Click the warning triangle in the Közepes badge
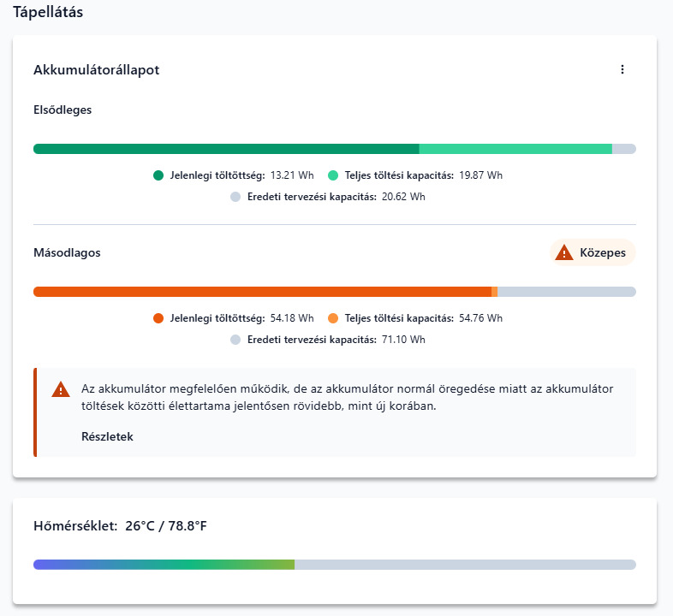673x616 pixels. (564, 253)
